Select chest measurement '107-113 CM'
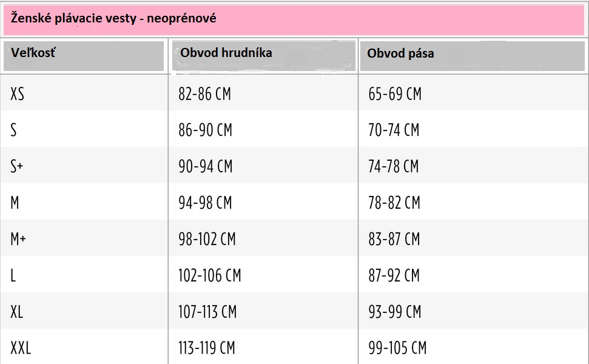The image size is (589, 364). click(207, 312)
